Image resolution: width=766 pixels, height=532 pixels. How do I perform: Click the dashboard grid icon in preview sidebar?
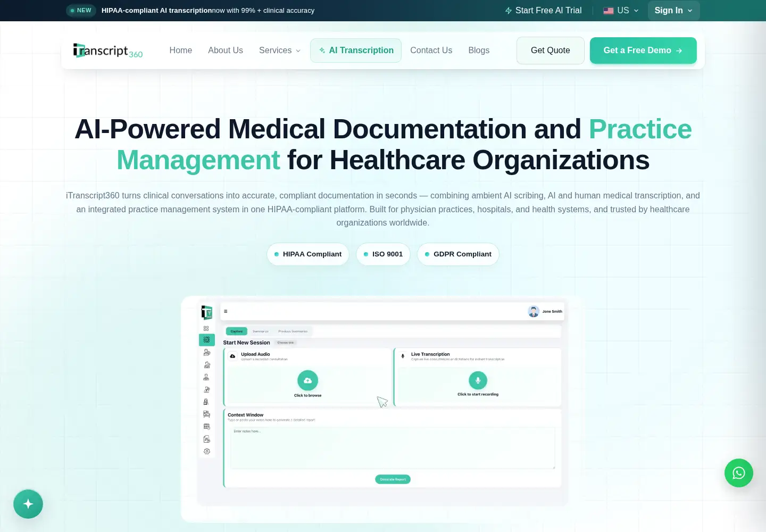click(x=206, y=328)
